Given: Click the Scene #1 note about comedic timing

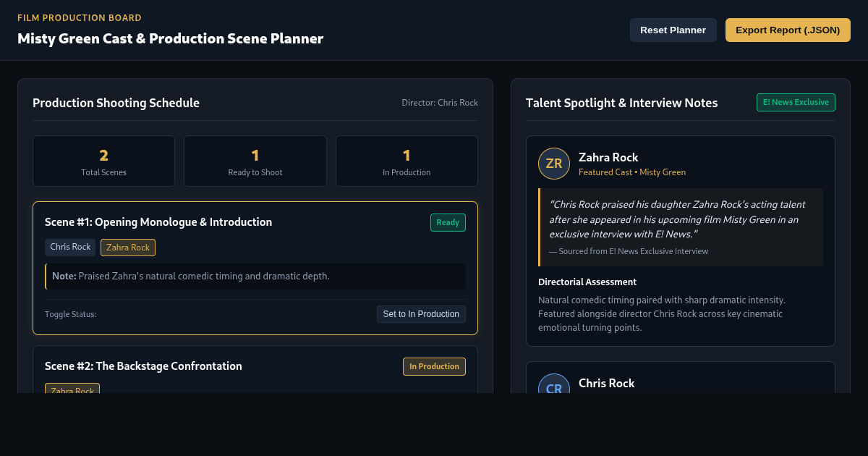Looking at the screenshot, I should click(x=255, y=276).
